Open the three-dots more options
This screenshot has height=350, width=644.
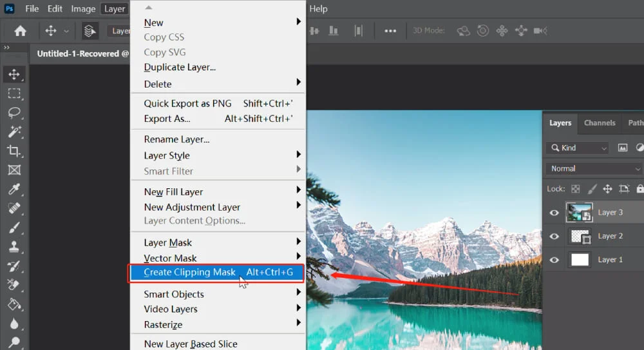390,31
